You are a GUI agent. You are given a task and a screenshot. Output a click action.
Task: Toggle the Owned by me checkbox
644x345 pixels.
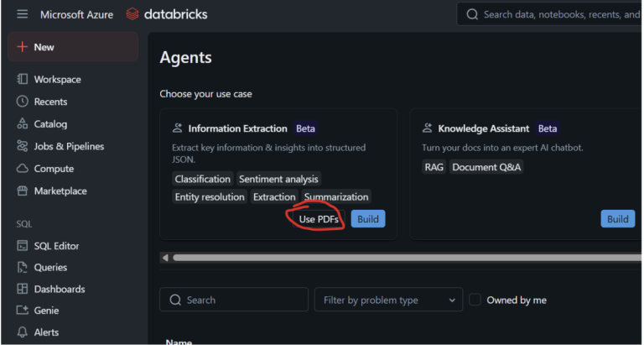[475, 300]
